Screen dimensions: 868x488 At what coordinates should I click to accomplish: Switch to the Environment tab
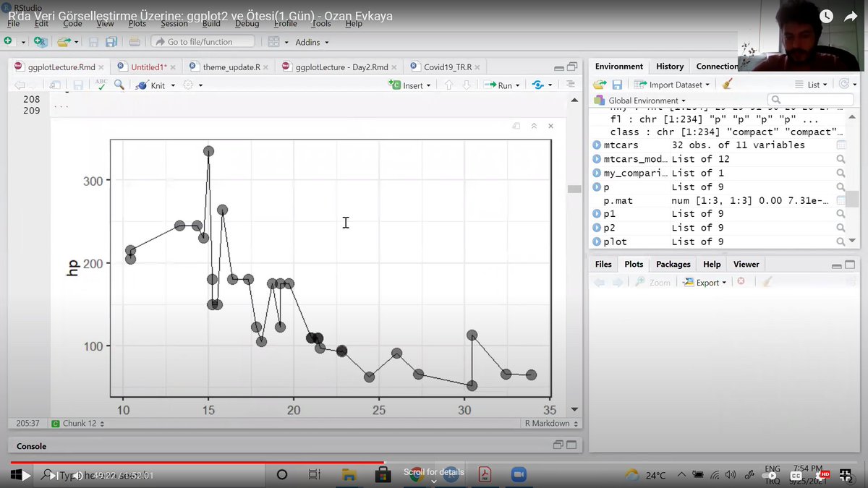(x=618, y=67)
